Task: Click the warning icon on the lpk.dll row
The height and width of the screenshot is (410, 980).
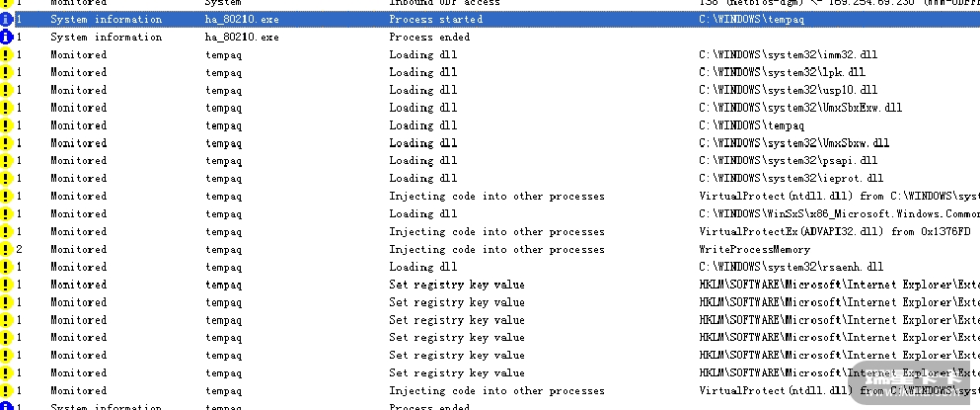Action: coord(6,72)
